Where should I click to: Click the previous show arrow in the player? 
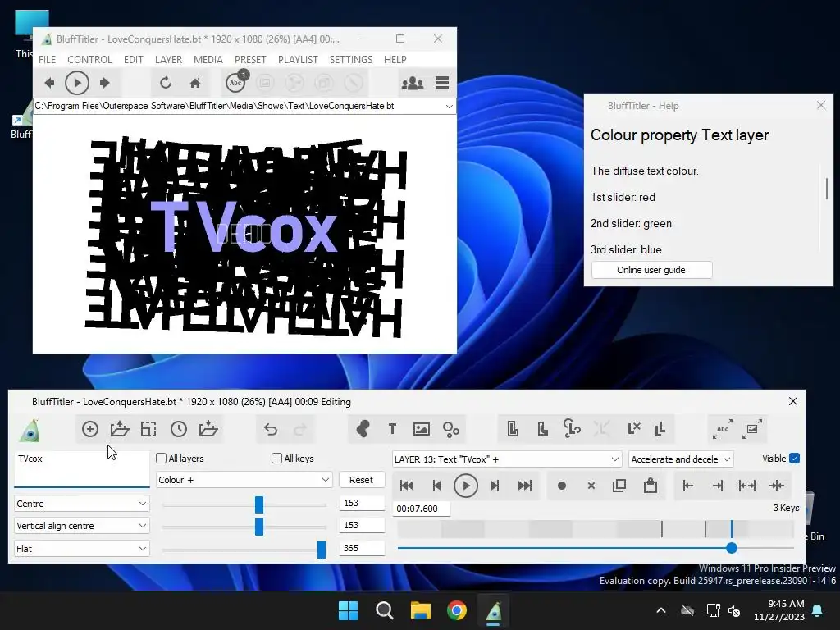point(49,83)
